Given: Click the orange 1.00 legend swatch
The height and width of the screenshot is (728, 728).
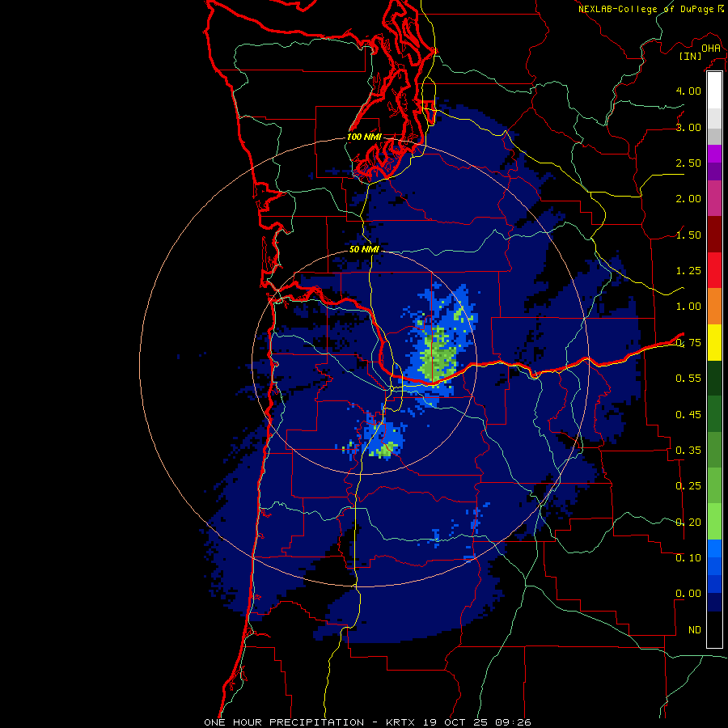Looking at the screenshot, I should (x=714, y=307).
